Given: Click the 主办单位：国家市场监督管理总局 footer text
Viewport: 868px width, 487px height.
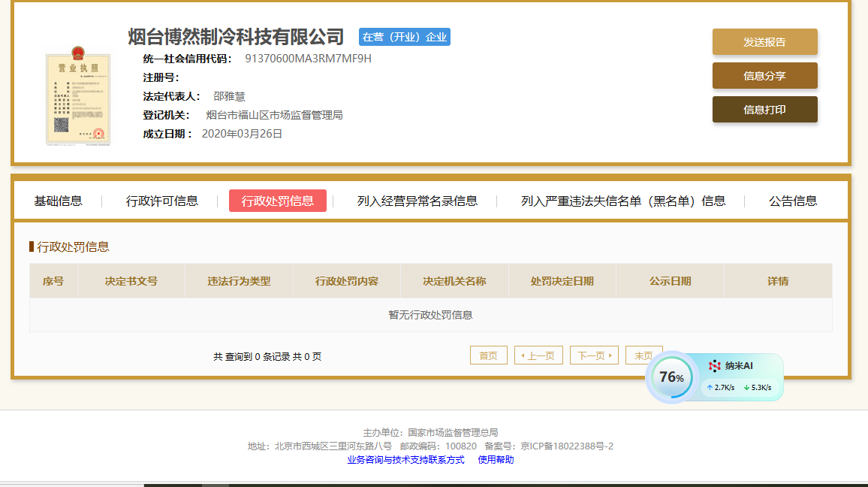Looking at the screenshot, I should [x=431, y=433].
